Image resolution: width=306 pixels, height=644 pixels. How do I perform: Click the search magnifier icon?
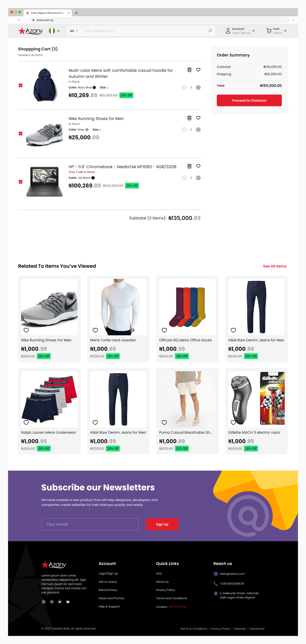point(210,31)
